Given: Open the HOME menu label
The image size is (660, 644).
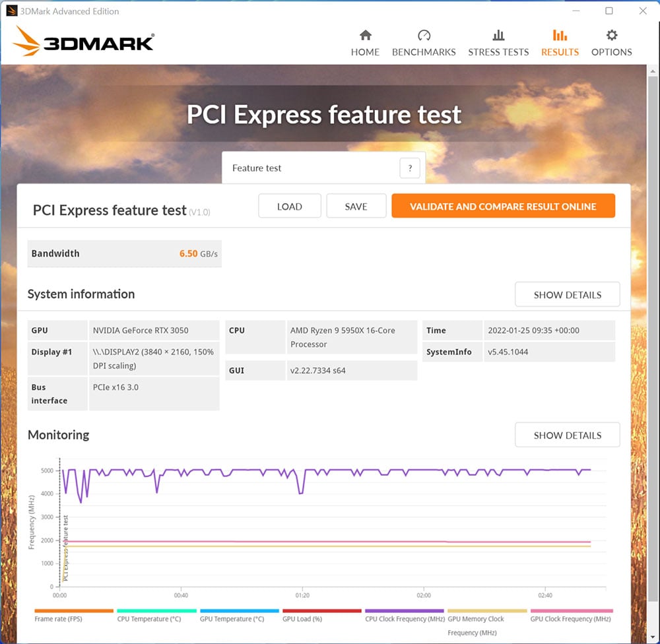Looking at the screenshot, I should point(366,52).
